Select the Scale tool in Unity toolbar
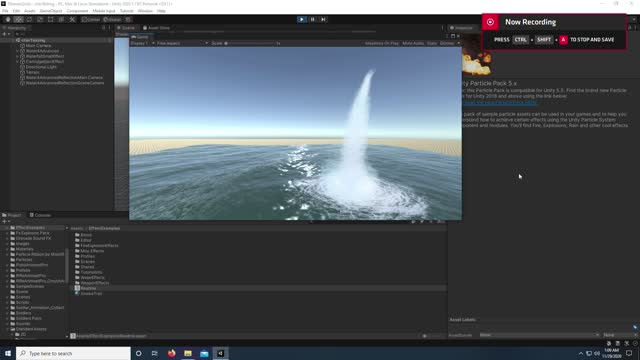This screenshot has width=640, height=360. 40,19
